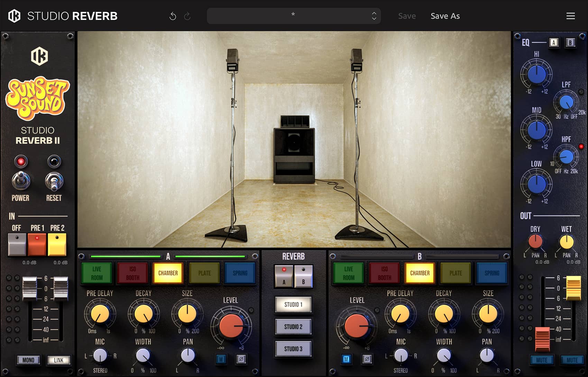Viewport: 588px width, 377px height.
Task: Flip the POWER toggle switch
Action: click(x=21, y=181)
